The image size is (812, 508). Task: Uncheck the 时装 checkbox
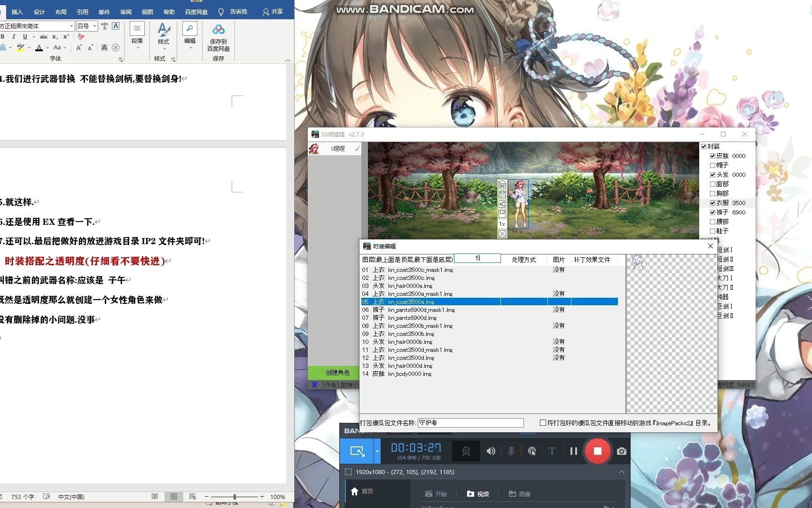(703, 146)
